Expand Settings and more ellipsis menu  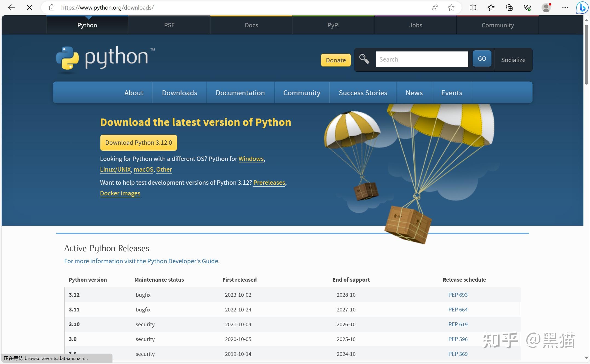[565, 7]
